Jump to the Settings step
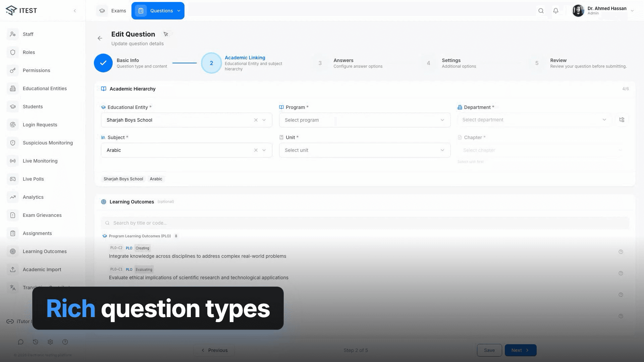The image size is (644, 362). tap(449, 63)
